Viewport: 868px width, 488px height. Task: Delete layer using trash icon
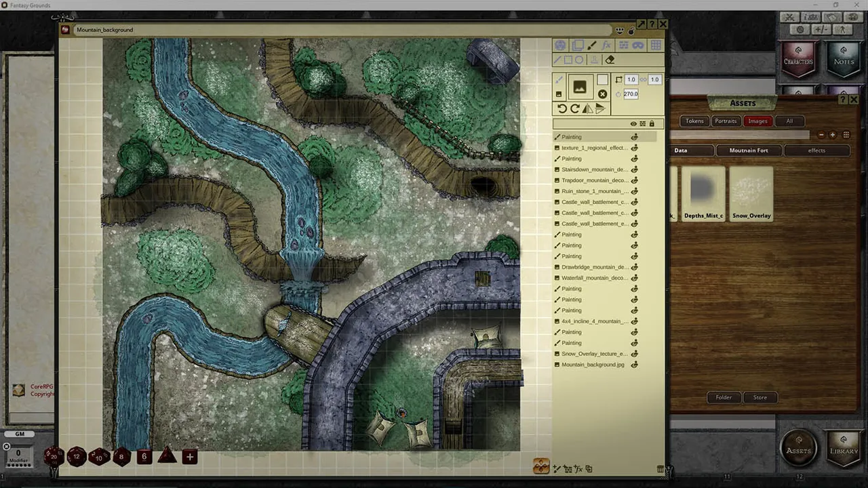click(660, 469)
